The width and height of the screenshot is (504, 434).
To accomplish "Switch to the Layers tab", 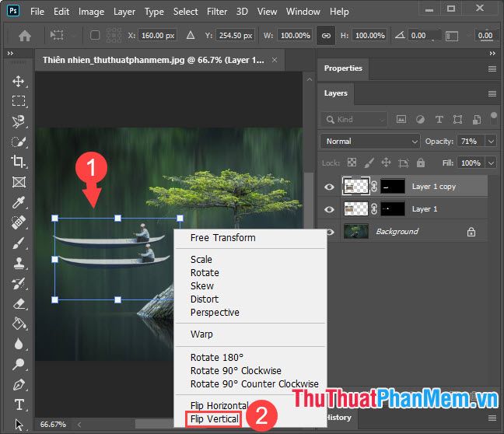I will coord(335,93).
